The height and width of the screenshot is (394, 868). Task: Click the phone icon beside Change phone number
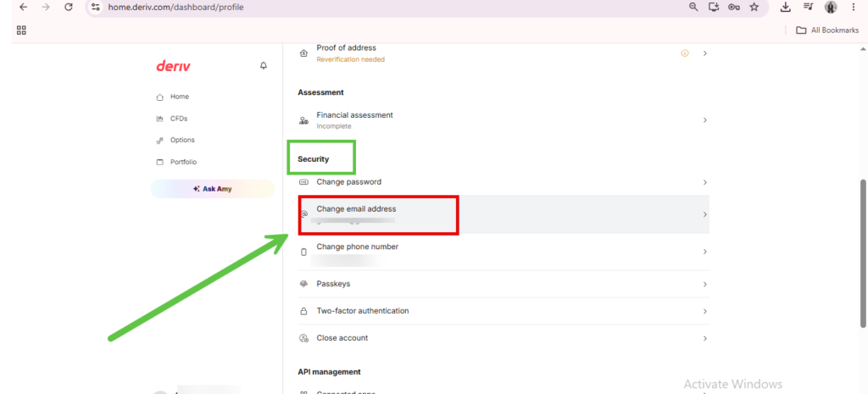point(303,252)
